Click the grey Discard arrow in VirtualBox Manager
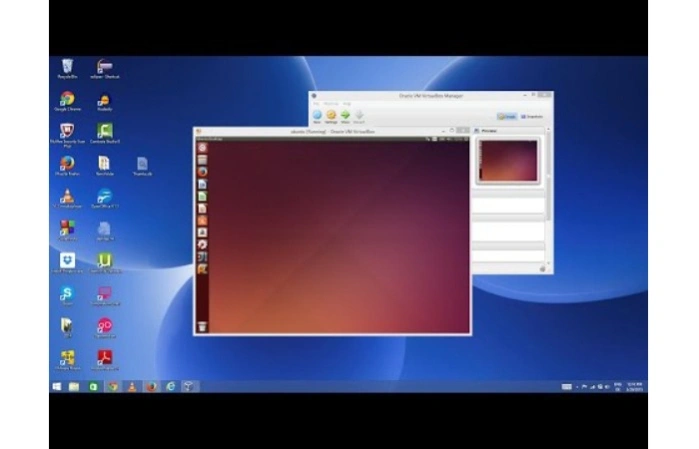 tap(359, 116)
